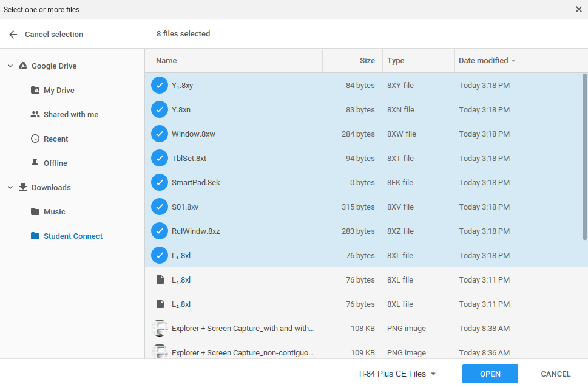The image size is (588, 387).
Task: Click Cancel selection back arrow
Action: 13,34
